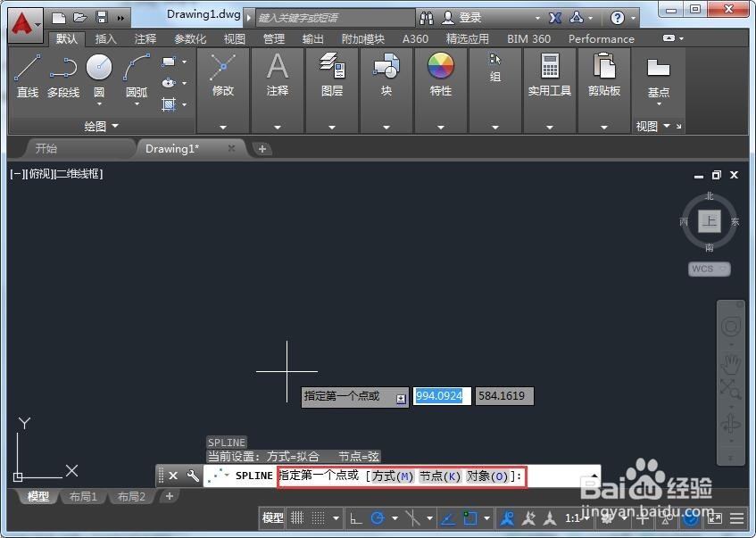The height and width of the screenshot is (538, 756).
Task: Expand the 视图 View panel arrow
Action: (x=667, y=126)
